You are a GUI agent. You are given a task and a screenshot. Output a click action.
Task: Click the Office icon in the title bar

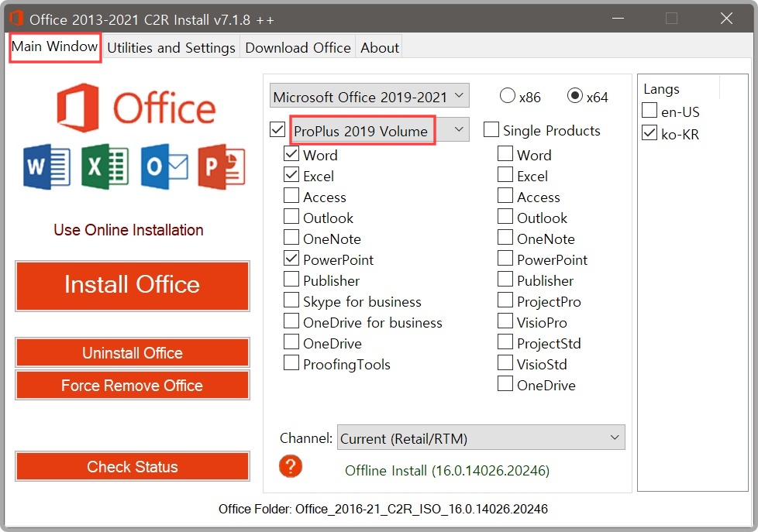(x=16, y=19)
